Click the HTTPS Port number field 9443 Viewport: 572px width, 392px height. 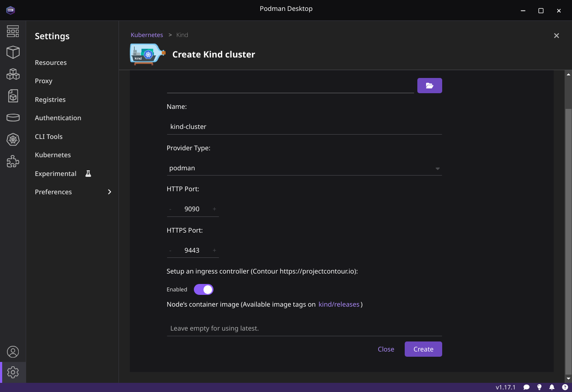pyautogui.click(x=192, y=250)
